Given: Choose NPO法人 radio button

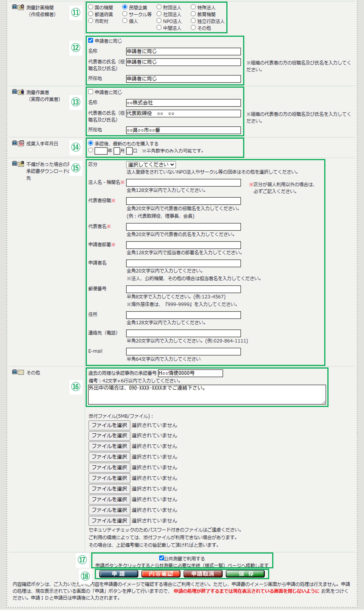Looking at the screenshot, I should [159, 21].
